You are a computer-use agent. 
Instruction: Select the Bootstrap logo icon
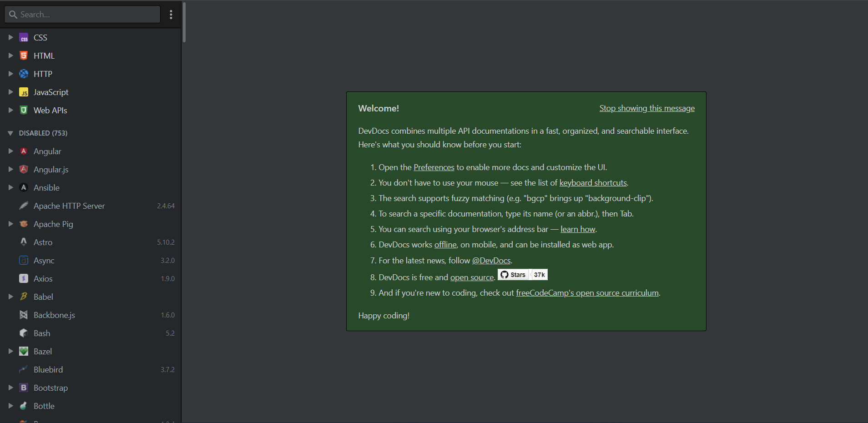23,388
